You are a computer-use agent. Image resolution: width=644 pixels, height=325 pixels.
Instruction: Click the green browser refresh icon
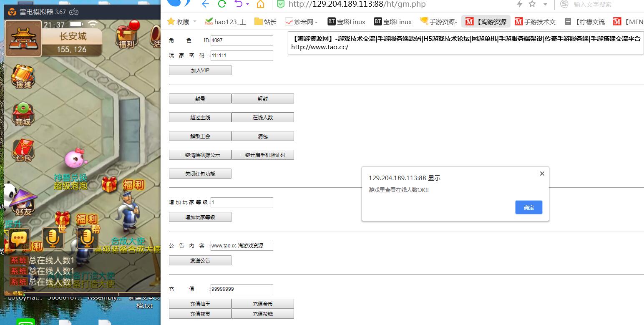point(222,4)
